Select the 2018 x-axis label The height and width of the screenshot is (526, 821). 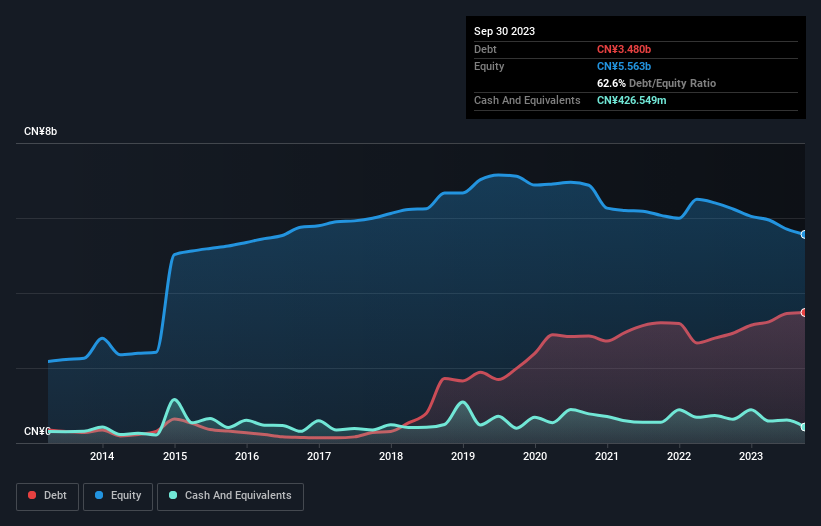tap(391, 457)
